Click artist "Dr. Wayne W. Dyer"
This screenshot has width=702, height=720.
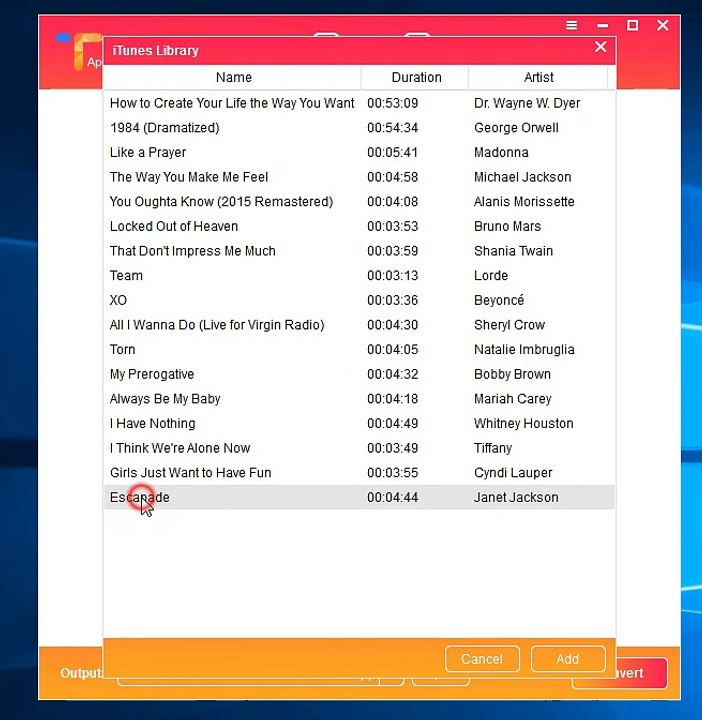[527, 103]
